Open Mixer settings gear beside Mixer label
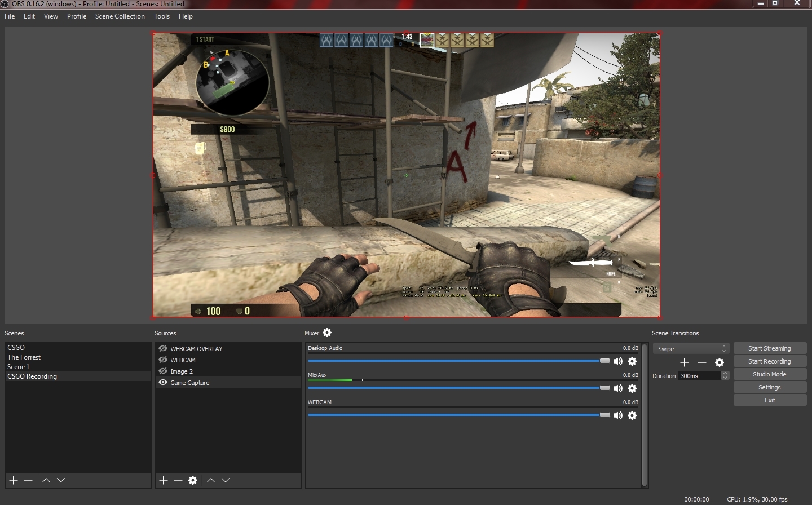The image size is (812, 505). point(327,333)
